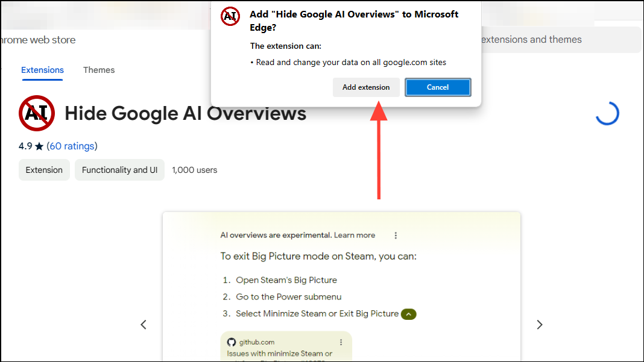Click the Functionality and UI chip
Screen dimensions: 644x362
[119, 170]
